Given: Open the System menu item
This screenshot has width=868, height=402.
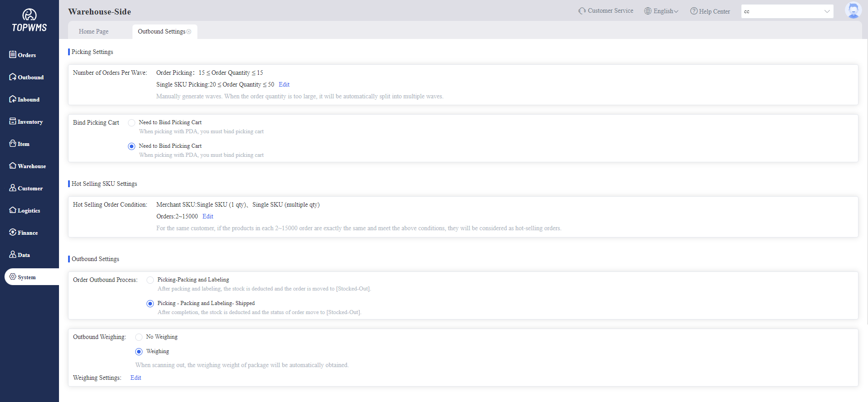Looking at the screenshot, I should [26, 277].
